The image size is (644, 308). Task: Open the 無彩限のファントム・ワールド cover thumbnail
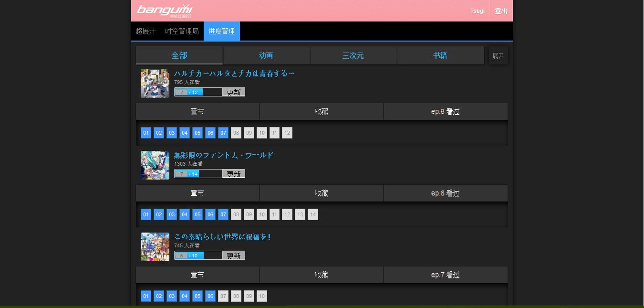pos(155,165)
